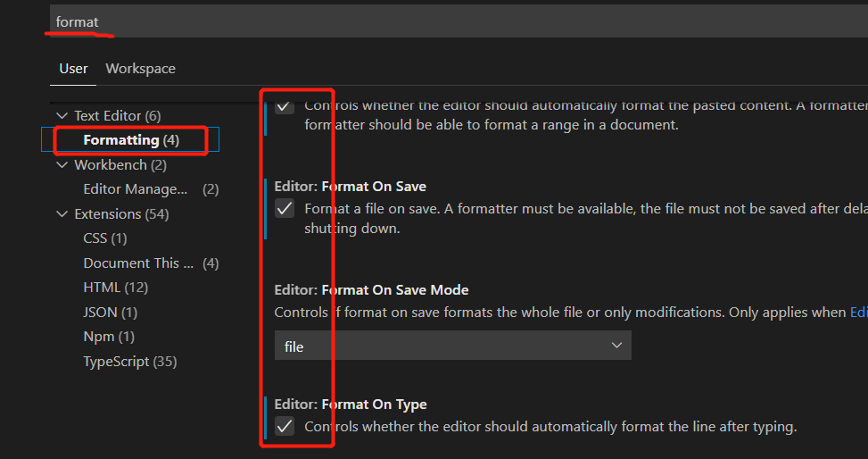Screen dimensions: 868x459
Task: Select the Formatting (4) category
Action: click(131, 140)
